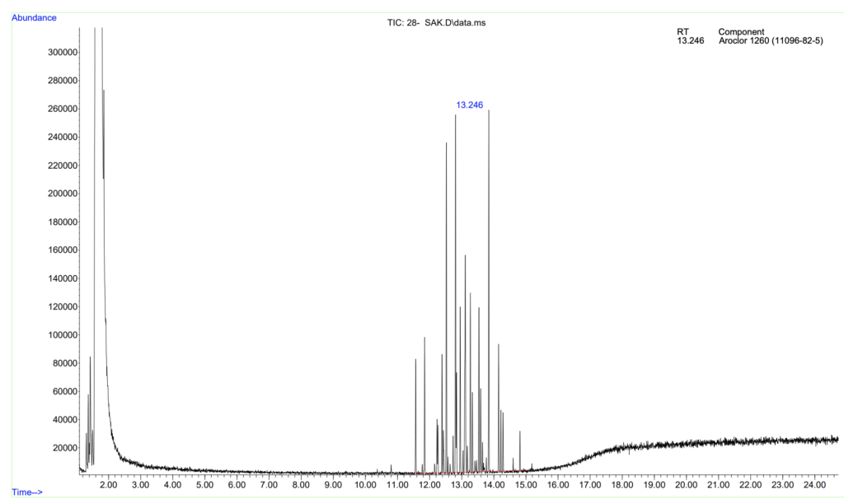The image size is (844, 504).
Task: Click the 200000 abundance tick label
Action: click(x=63, y=194)
